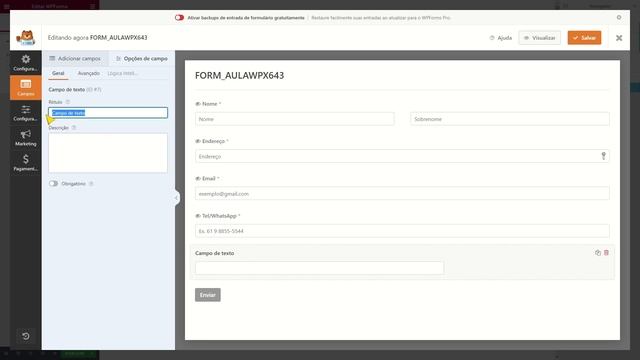Click help icon next to Obrigatório

click(x=91, y=184)
